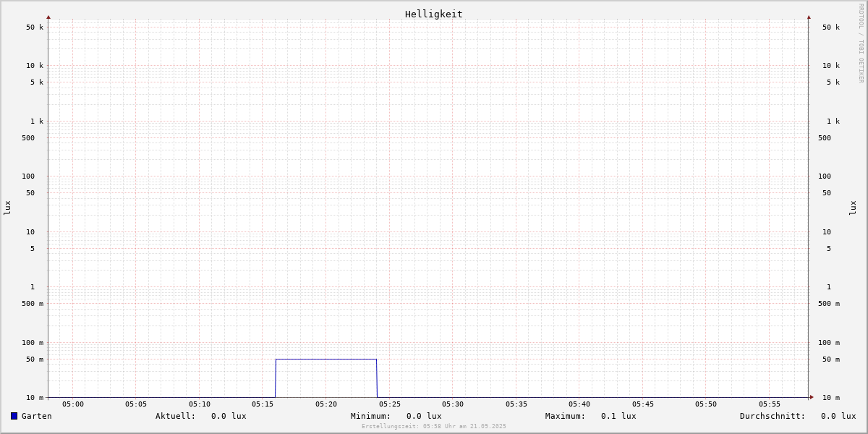Click the 0.0 lux value beside Minimum
This screenshot has width=868, height=434.
click(x=424, y=416)
